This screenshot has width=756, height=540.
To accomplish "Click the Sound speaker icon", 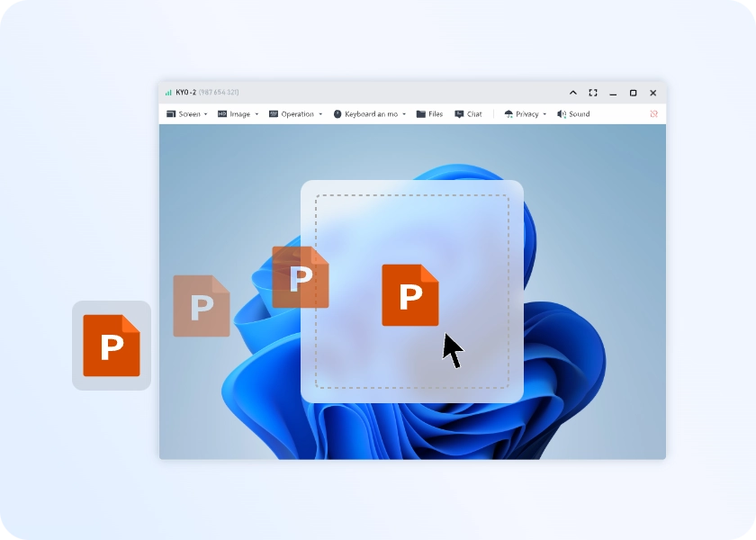I will click(x=562, y=114).
